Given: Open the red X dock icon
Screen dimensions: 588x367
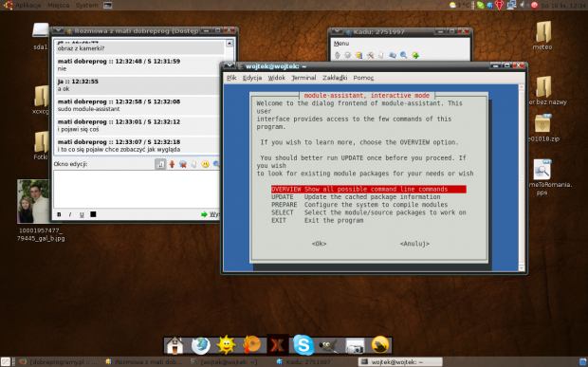Looking at the screenshot, I should click(x=278, y=345).
